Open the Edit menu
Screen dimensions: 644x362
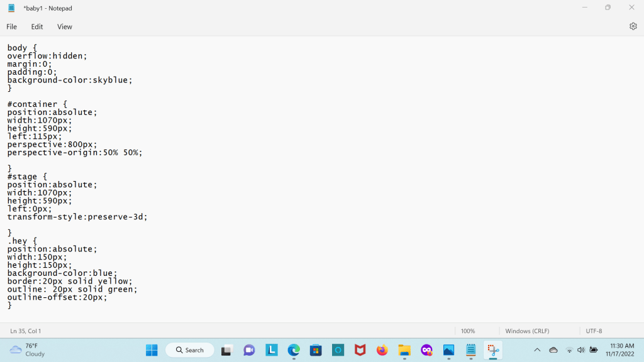(x=37, y=27)
